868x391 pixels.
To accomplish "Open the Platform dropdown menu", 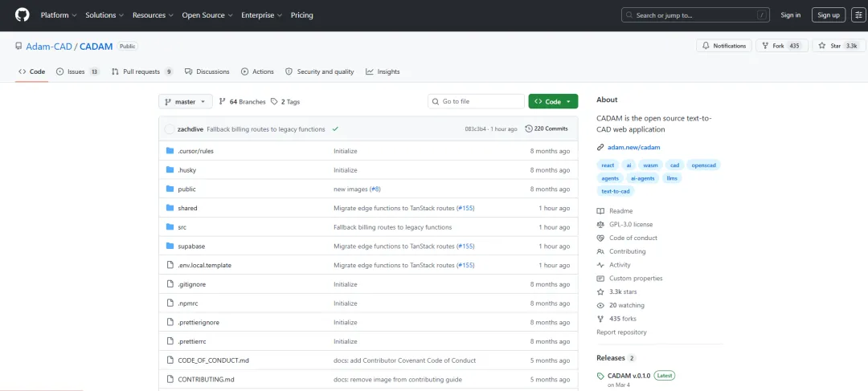I will 59,15.
